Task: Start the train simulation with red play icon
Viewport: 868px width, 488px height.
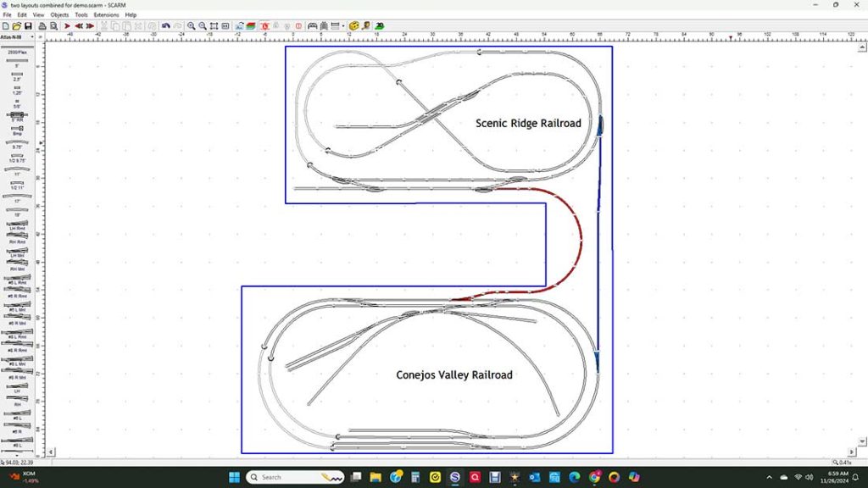Action: (x=67, y=25)
